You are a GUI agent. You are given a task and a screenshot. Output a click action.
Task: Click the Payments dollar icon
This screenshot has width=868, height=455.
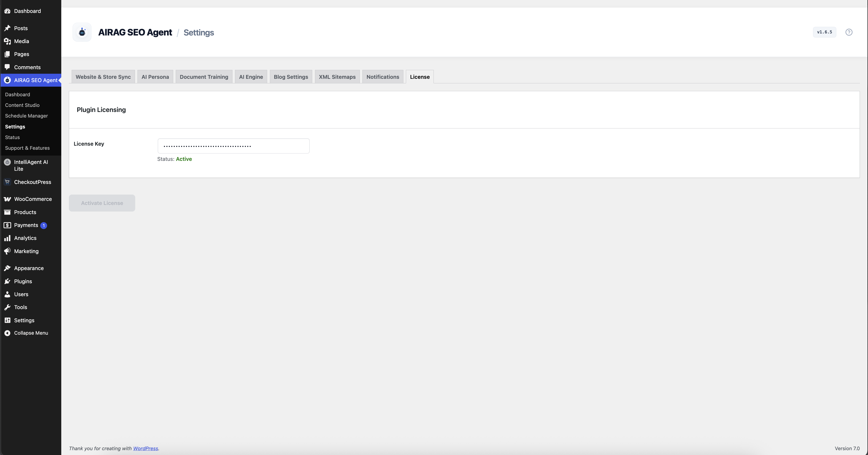tap(7, 225)
